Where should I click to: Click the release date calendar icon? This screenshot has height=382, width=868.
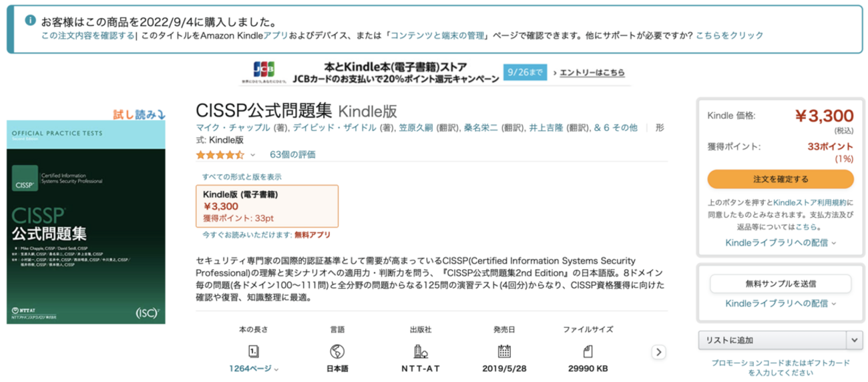point(505,351)
